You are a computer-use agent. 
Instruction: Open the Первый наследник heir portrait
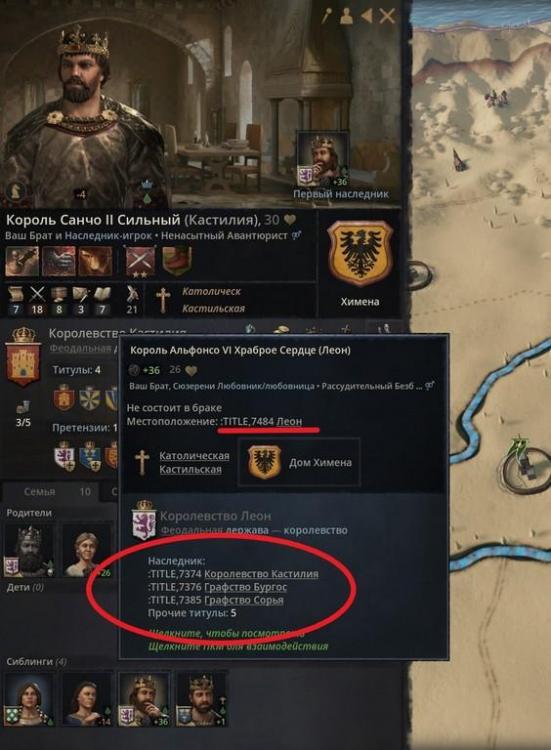pyautogui.click(x=322, y=160)
